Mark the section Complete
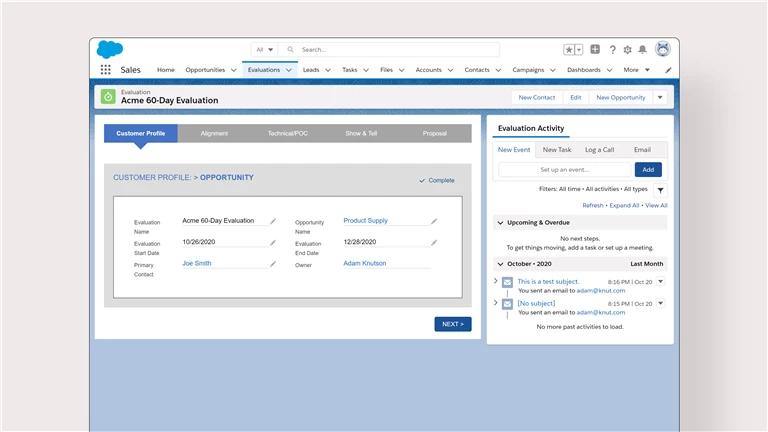 [x=436, y=180]
